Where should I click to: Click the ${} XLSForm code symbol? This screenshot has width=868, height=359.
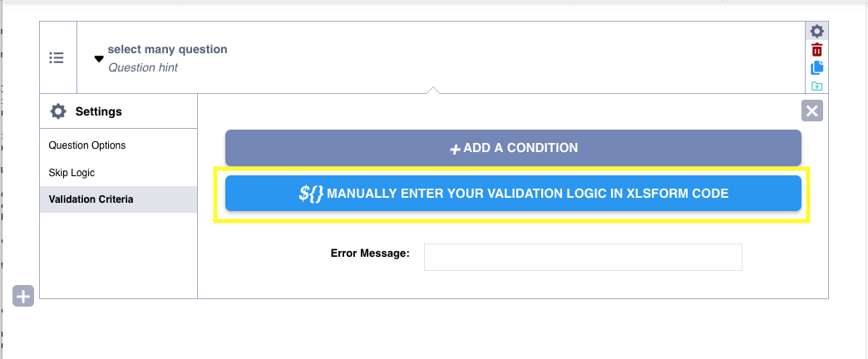(311, 194)
